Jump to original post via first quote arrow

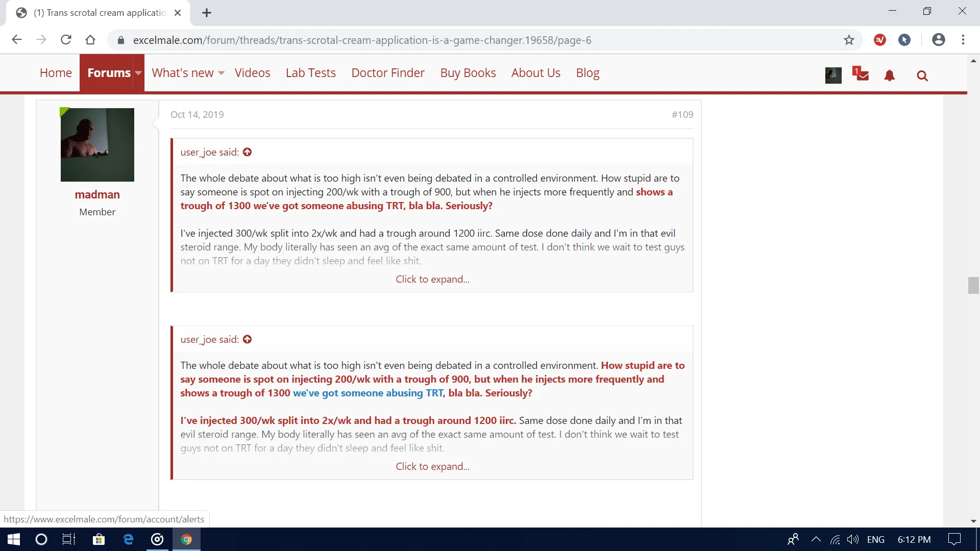point(248,152)
